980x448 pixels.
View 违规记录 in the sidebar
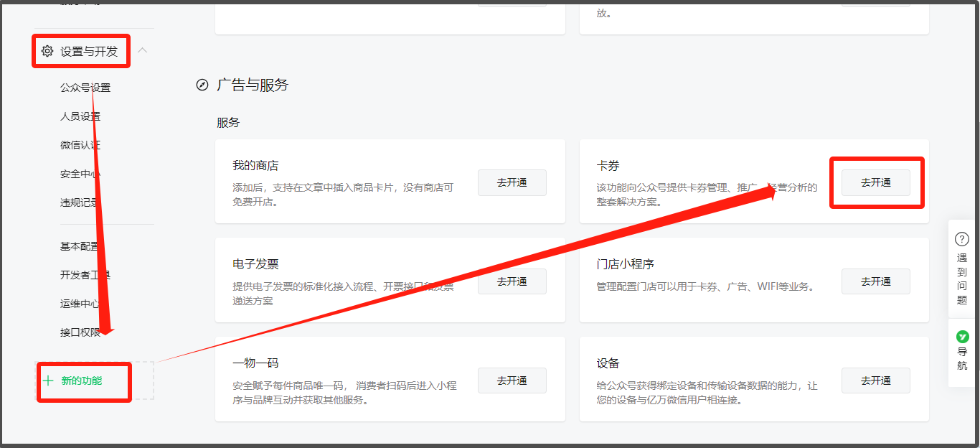click(x=80, y=202)
